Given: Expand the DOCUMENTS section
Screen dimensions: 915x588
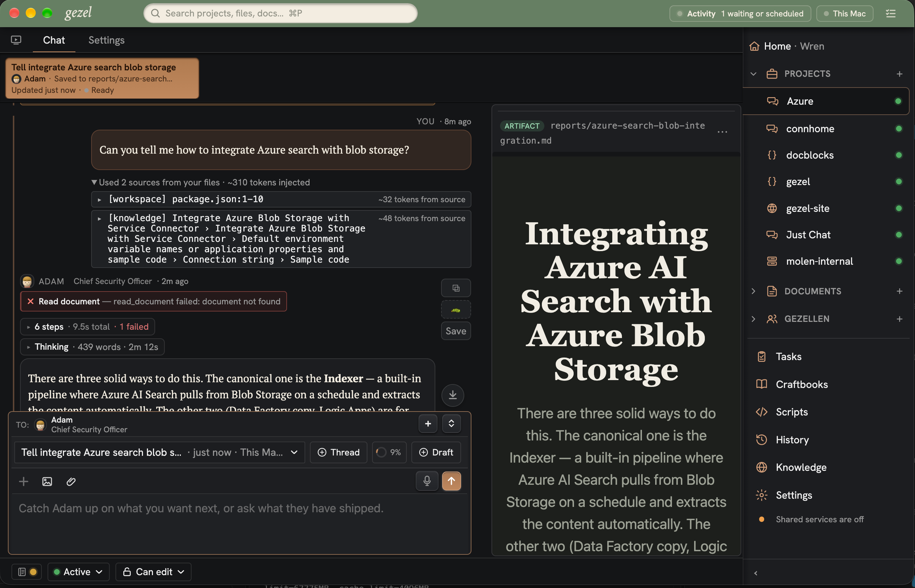Looking at the screenshot, I should point(753,291).
